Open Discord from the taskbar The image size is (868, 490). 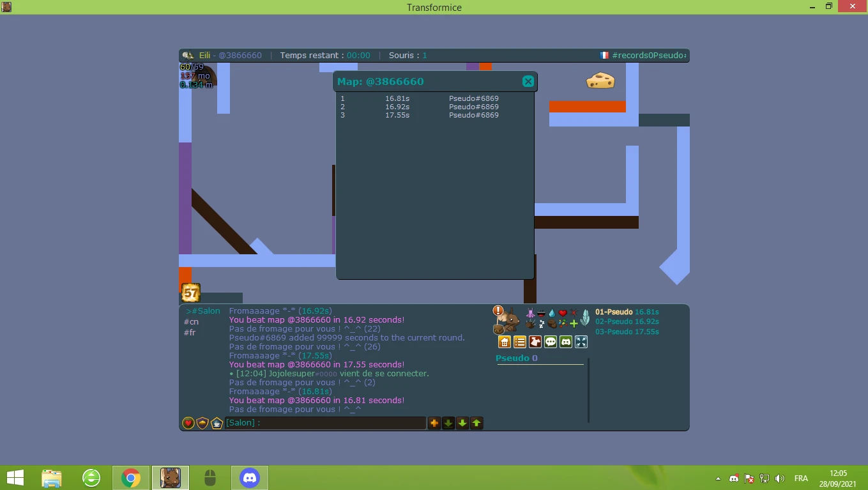coord(250,478)
